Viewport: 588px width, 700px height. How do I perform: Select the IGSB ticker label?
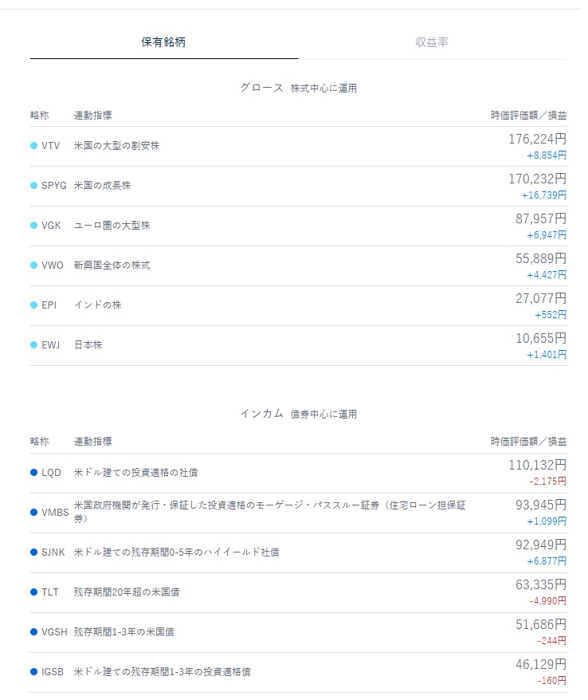[53, 672]
